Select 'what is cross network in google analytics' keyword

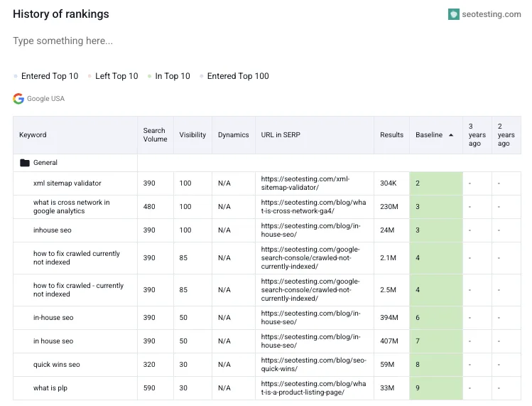click(71, 207)
